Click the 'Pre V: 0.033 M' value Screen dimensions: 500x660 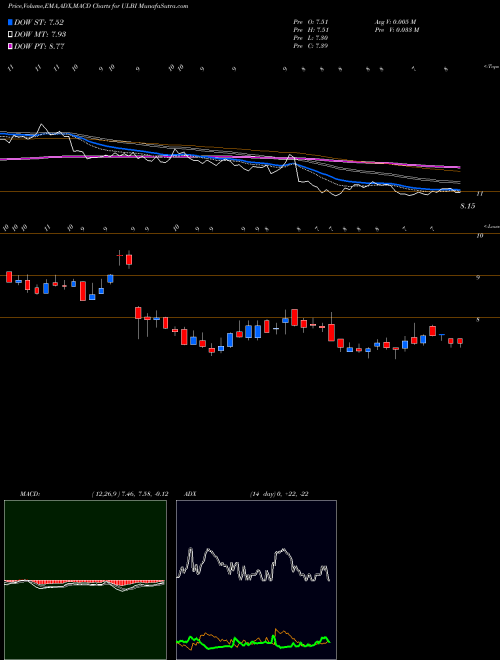pos(396,30)
